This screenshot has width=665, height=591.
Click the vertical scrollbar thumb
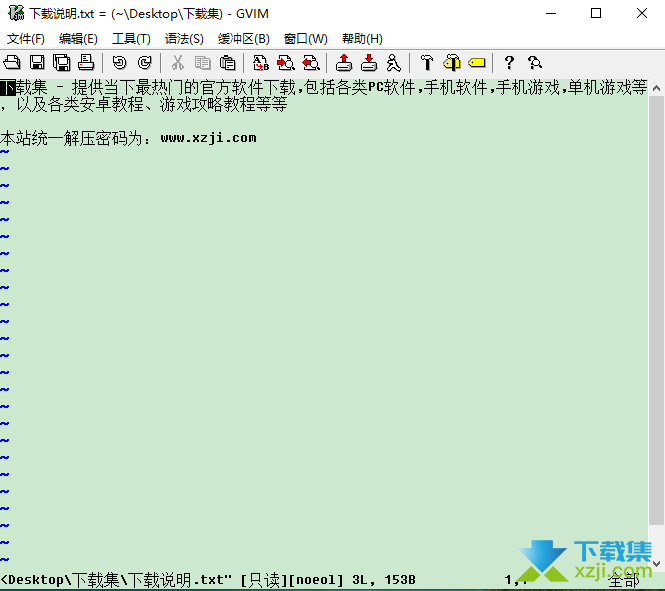(656, 310)
